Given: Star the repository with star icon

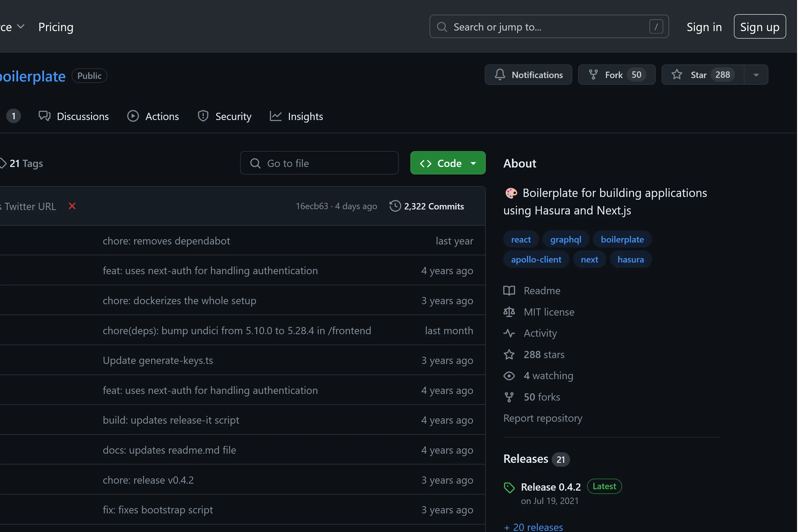Looking at the screenshot, I should click(x=676, y=75).
